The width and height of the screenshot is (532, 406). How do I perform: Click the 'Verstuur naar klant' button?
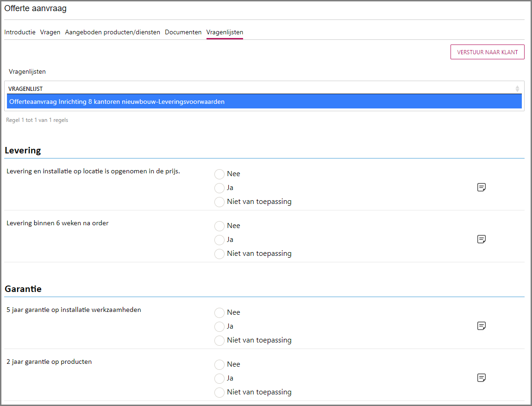pos(487,52)
